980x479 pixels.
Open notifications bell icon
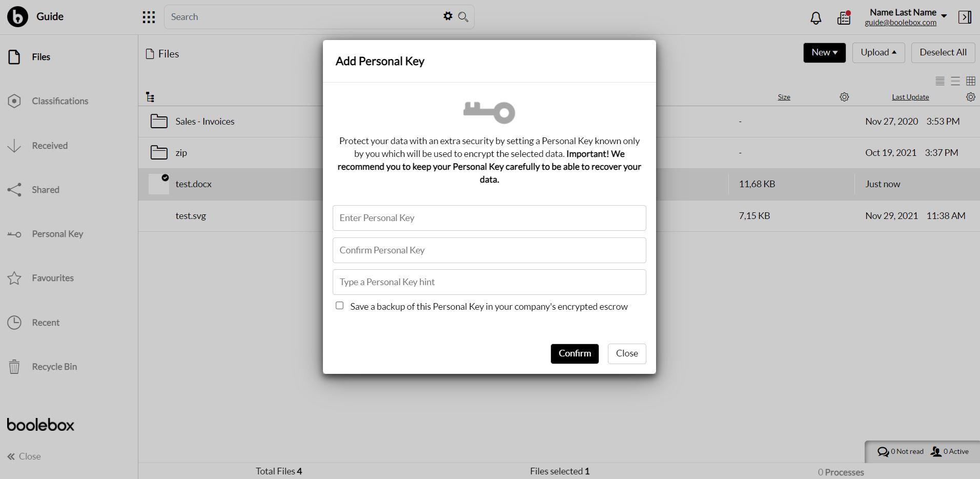click(815, 18)
